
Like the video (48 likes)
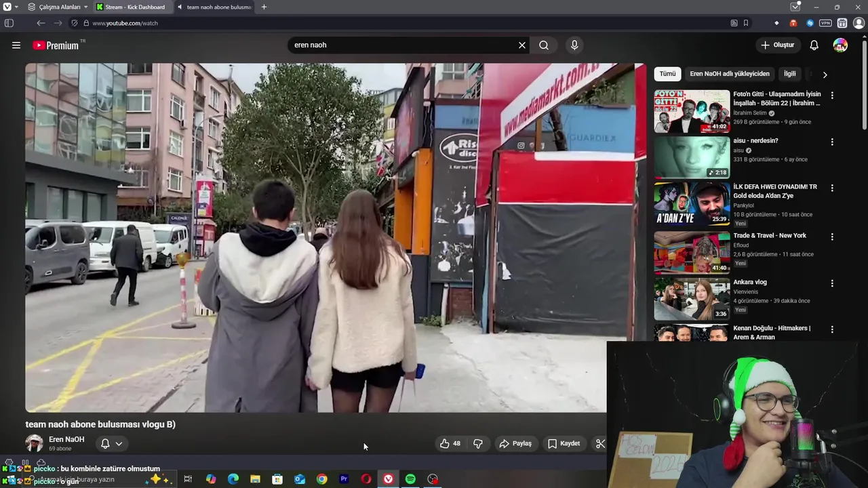point(450,443)
